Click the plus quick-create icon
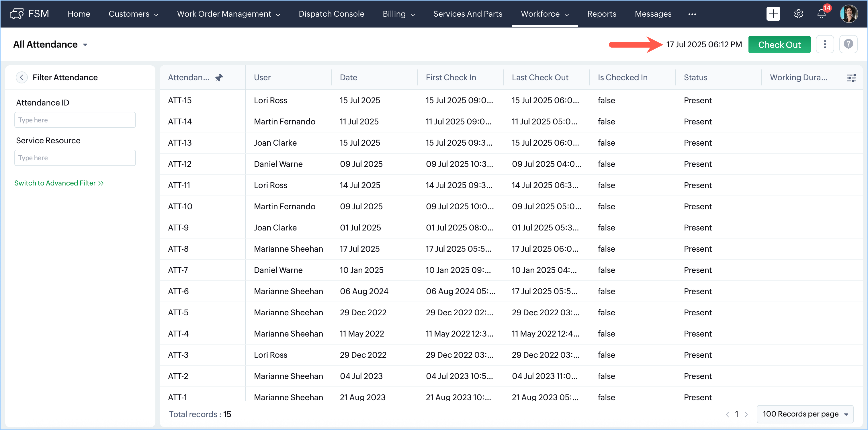Viewport: 868px width, 430px height. [x=773, y=14]
